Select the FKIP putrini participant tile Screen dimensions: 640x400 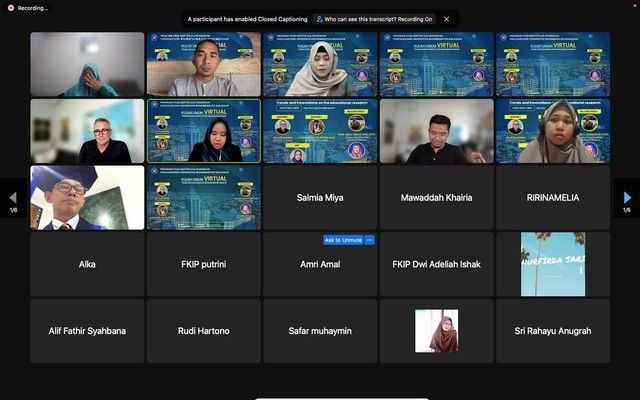(x=203, y=265)
